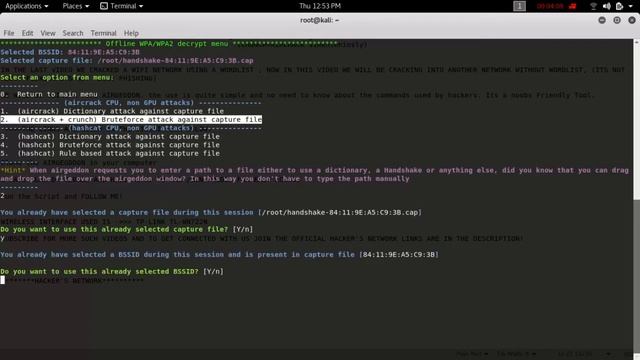Image resolution: width=640 pixels, height=360 pixels.
Task: Click '1. (aircrack) Dictionary attack' line
Action: [112, 111]
